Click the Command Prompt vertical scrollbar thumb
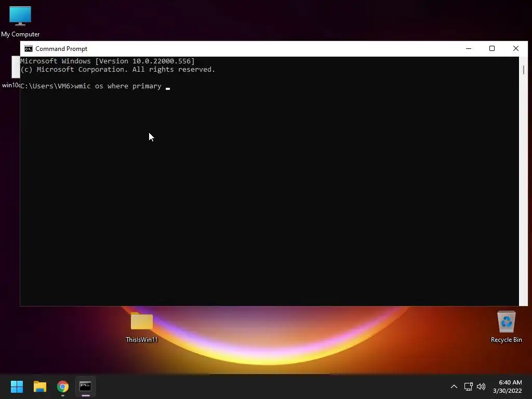The height and width of the screenshot is (399, 532). 524,70
